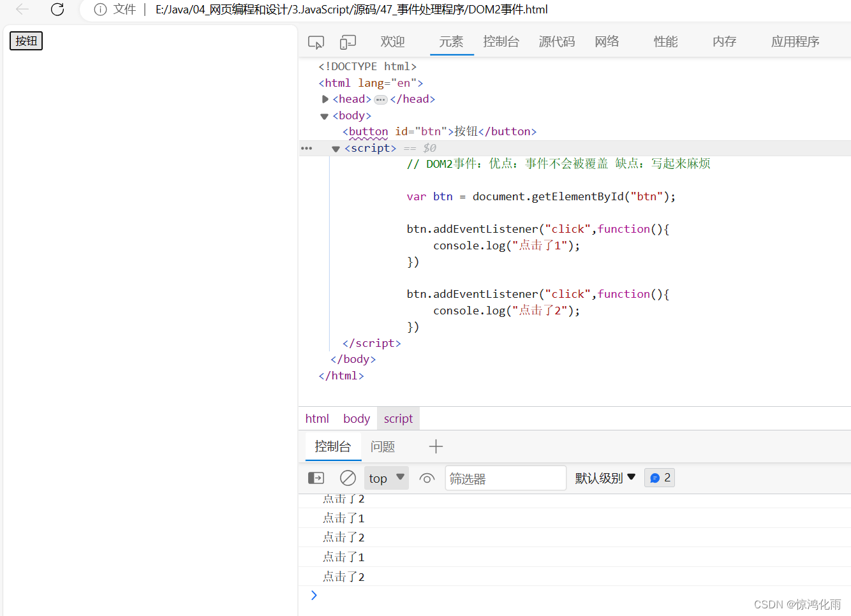The image size is (851, 616).
Task: Clear the console with the ban icon
Action: click(x=348, y=478)
